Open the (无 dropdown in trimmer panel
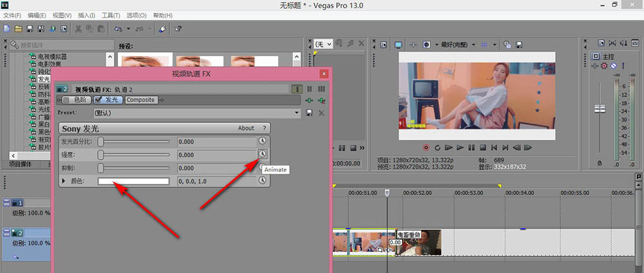The image size is (644, 273). pyautogui.click(x=323, y=44)
